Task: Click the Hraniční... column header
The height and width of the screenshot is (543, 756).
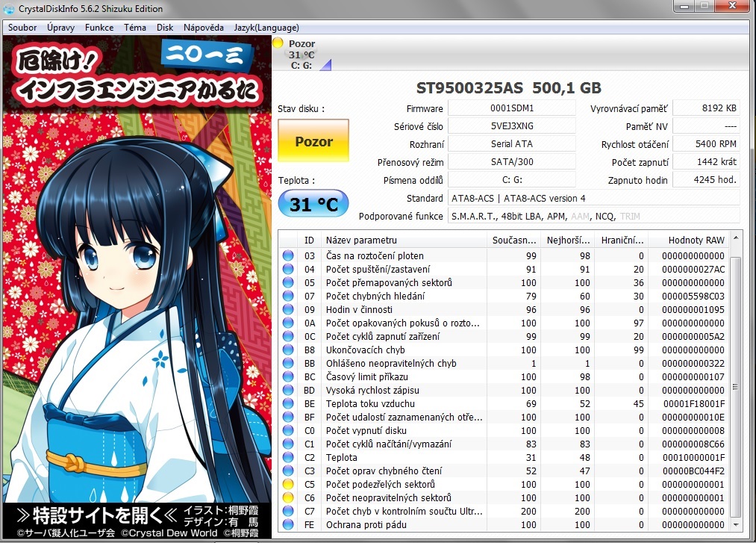Action: (622, 240)
